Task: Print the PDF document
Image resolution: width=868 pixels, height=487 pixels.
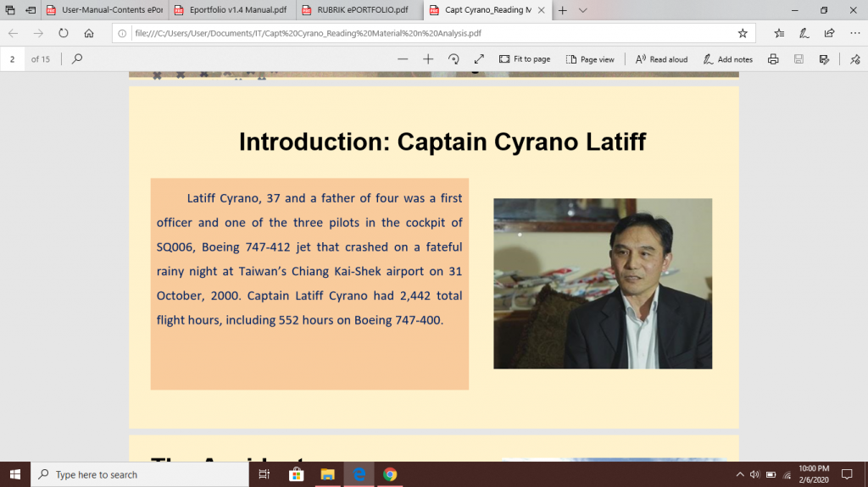Action: 773,59
